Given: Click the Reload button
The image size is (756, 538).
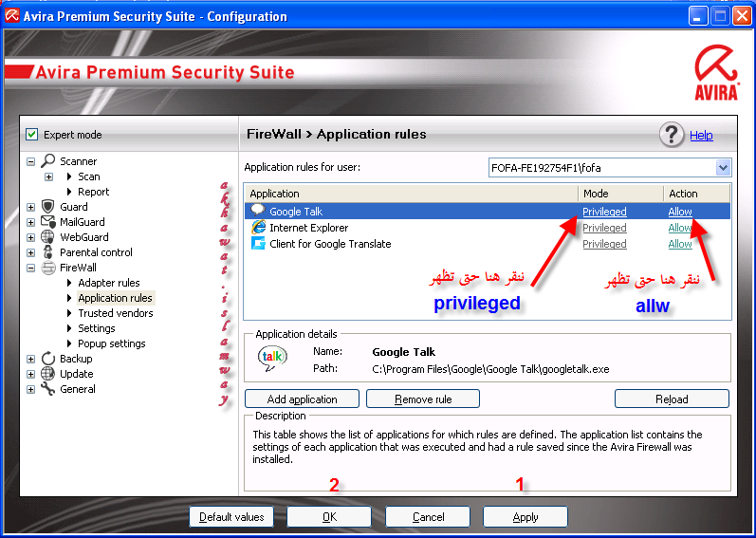Looking at the screenshot, I should pos(672,399).
